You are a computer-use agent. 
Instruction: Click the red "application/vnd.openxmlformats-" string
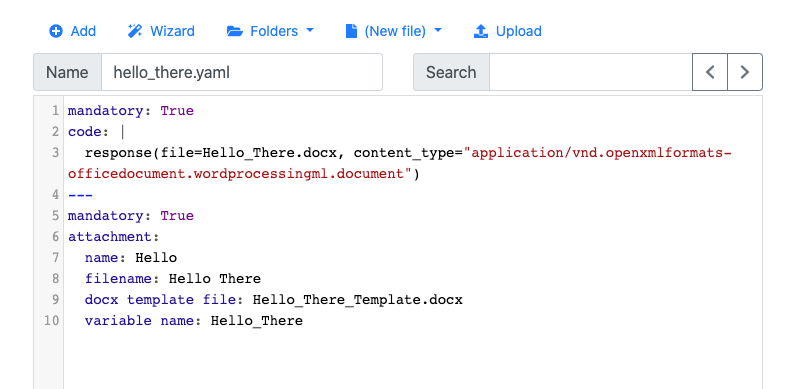pos(598,153)
